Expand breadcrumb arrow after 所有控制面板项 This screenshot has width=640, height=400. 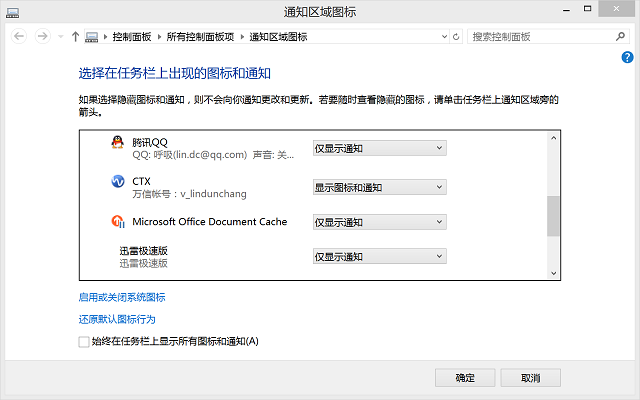(242, 37)
